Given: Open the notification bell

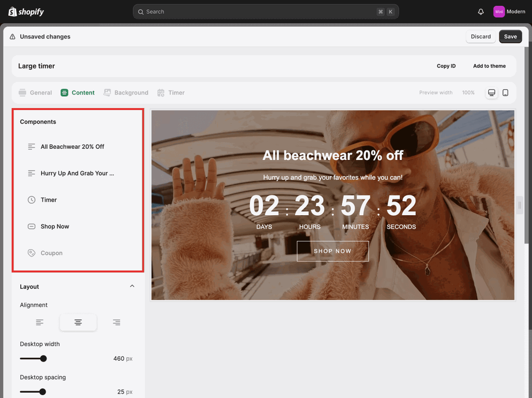Looking at the screenshot, I should pos(480,11).
